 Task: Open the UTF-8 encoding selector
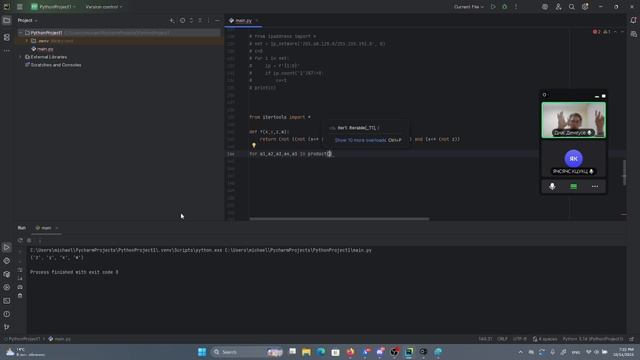(520, 339)
